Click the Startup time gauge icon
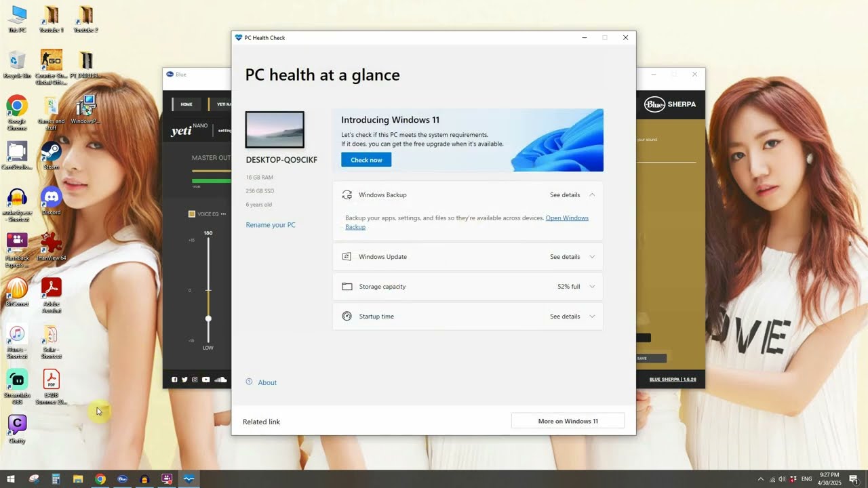Screen dimensions: 868x488 pyautogui.click(x=347, y=317)
